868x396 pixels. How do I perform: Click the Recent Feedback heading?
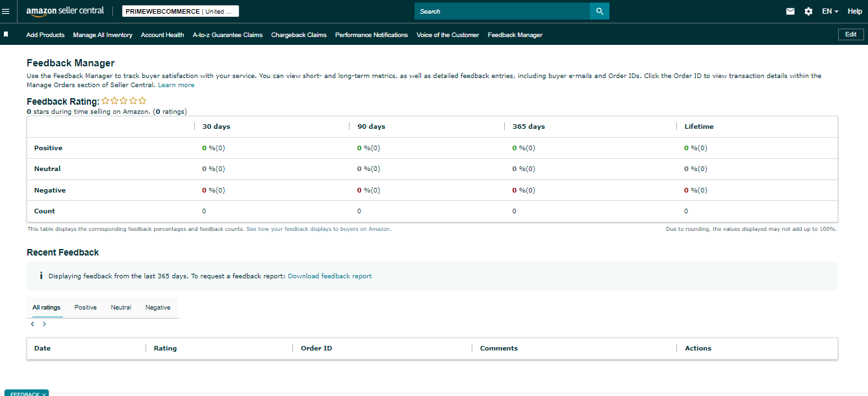[x=63, y=252]
